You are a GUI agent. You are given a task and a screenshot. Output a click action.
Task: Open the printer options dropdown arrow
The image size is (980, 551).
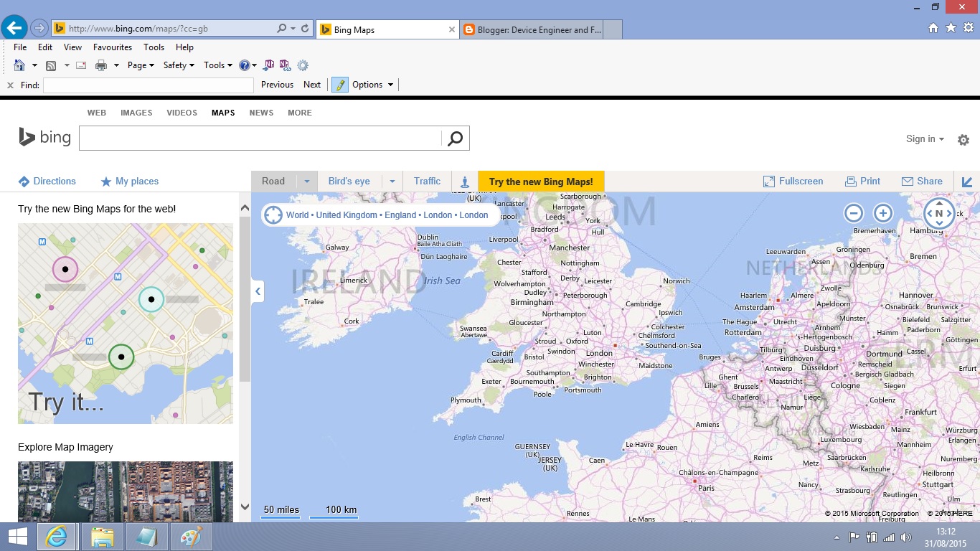tap(116, 65)
